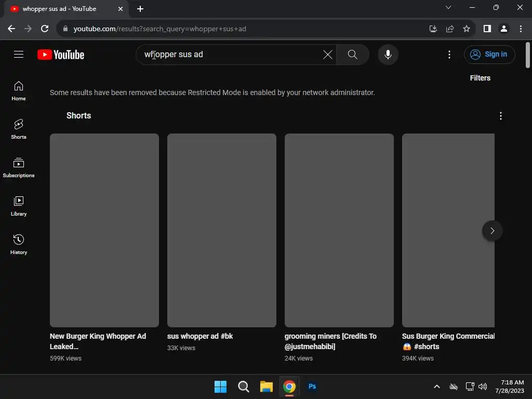Open the 'grooming miners' short thumbnail
The width and height of the screenshot is (532, 399).
pos(339,230)
